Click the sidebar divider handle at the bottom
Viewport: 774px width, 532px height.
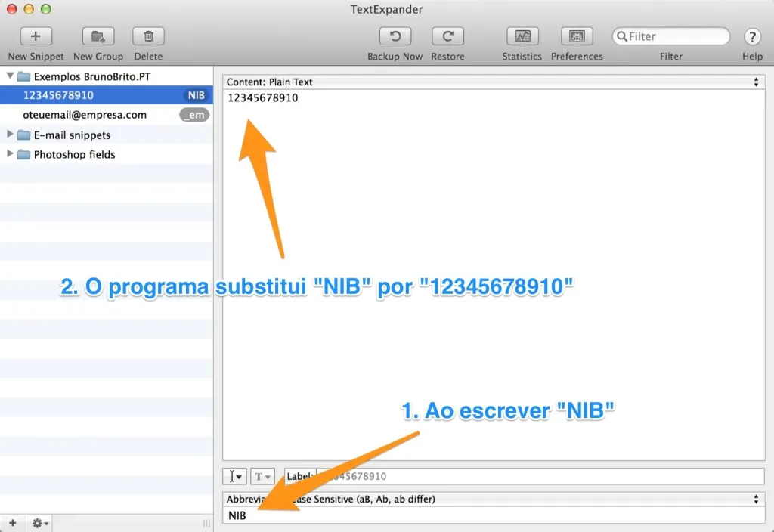[x=206, y=523]
